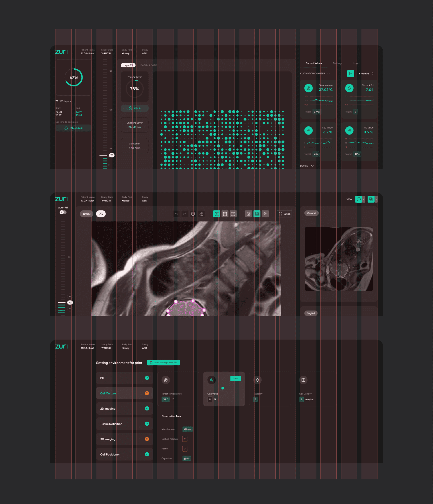Click Load settings from file button
433x504 pixels.
(x=163, y=362)
